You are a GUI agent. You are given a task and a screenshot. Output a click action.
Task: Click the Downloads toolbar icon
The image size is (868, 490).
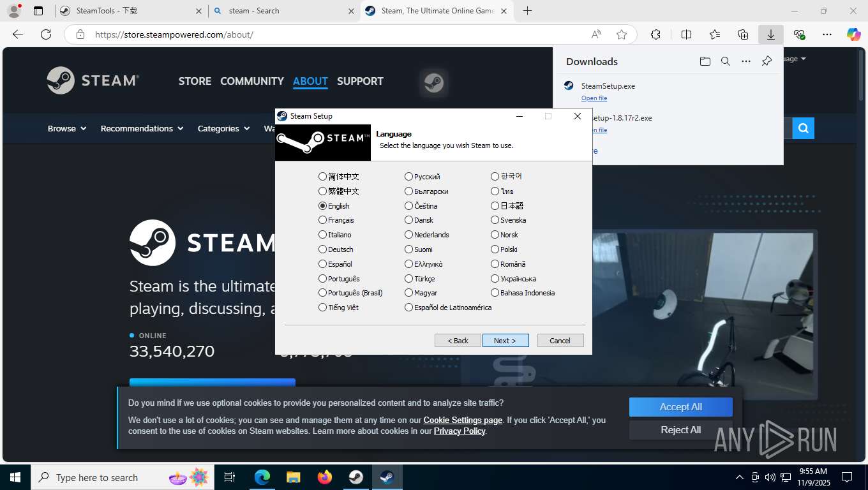tap(771, 34)
